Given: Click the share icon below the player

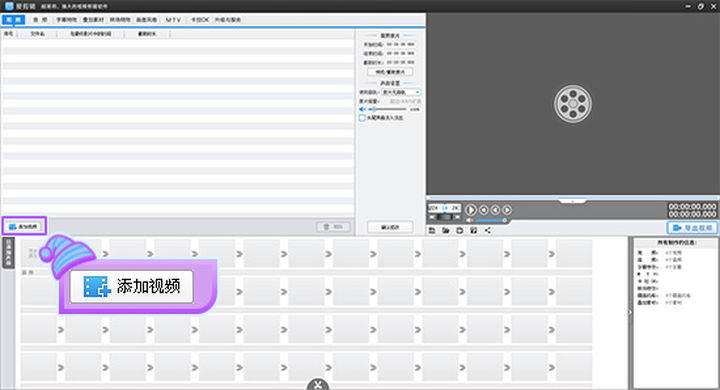Looking at the screenshot, I should point(488,230).
